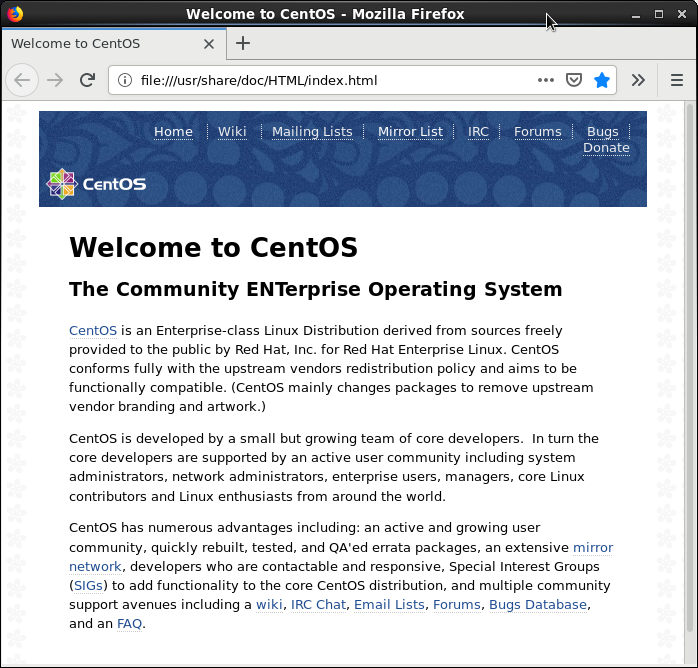This screenshot has width=698, height=668.
Task: Open the Firefox hamburger menu
Action: (x=677, y=80)
